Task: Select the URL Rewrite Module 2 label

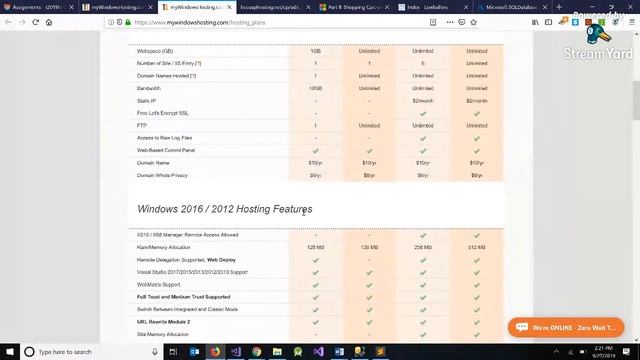Action: click(x=163, y=322)
